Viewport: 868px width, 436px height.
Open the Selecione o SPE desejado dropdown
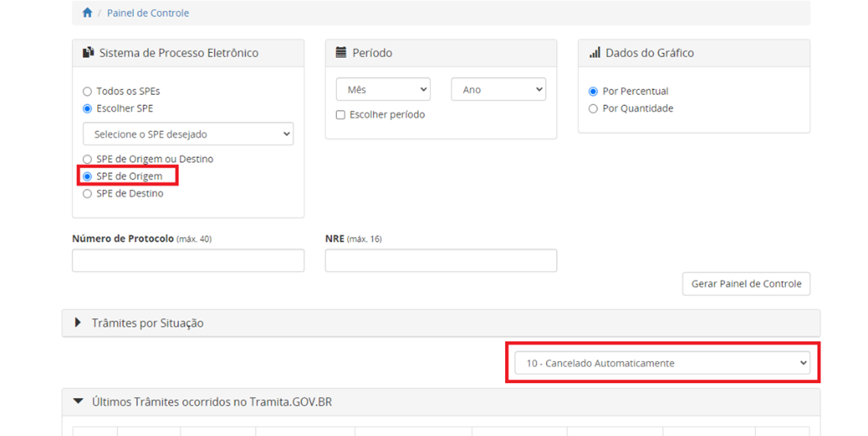[x=188, y=134]
